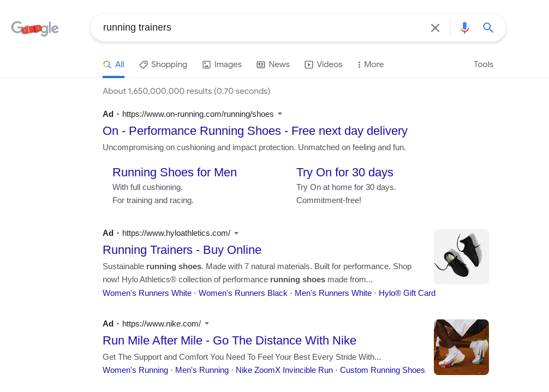Expand the on-running.com ad dropdown arrow
Image resolution: width=549 pixels, height=392 pixels.
click(280, 114)
